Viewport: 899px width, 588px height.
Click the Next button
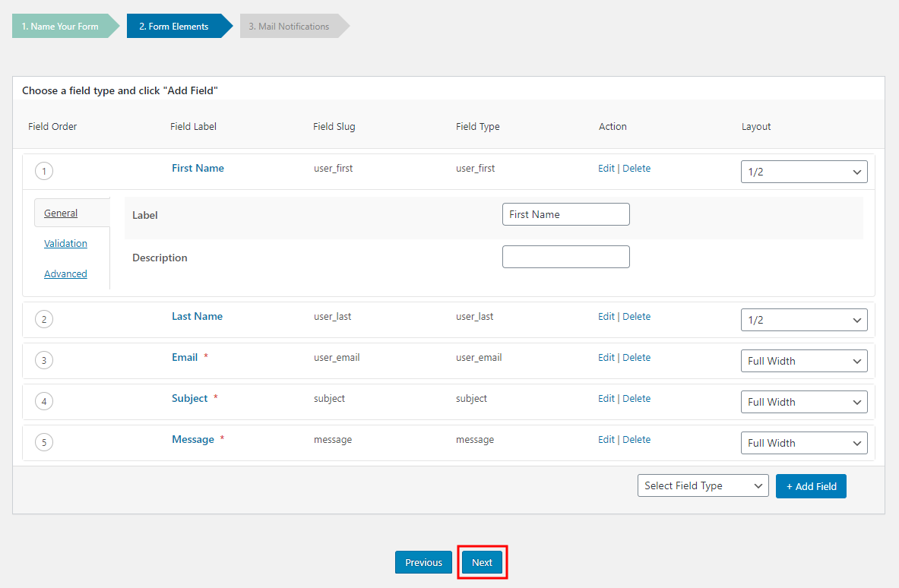[x=482, y=562]
